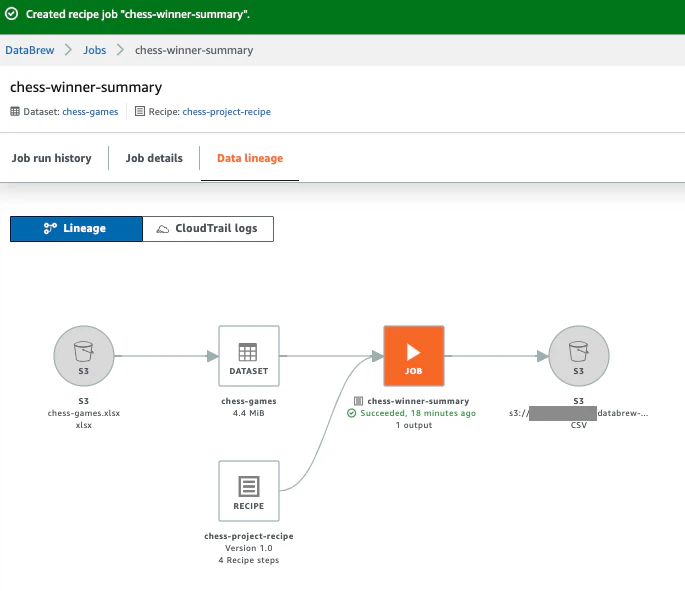
Task: Select the DATASET node in the lineage graph
Action: click(249, 356)
